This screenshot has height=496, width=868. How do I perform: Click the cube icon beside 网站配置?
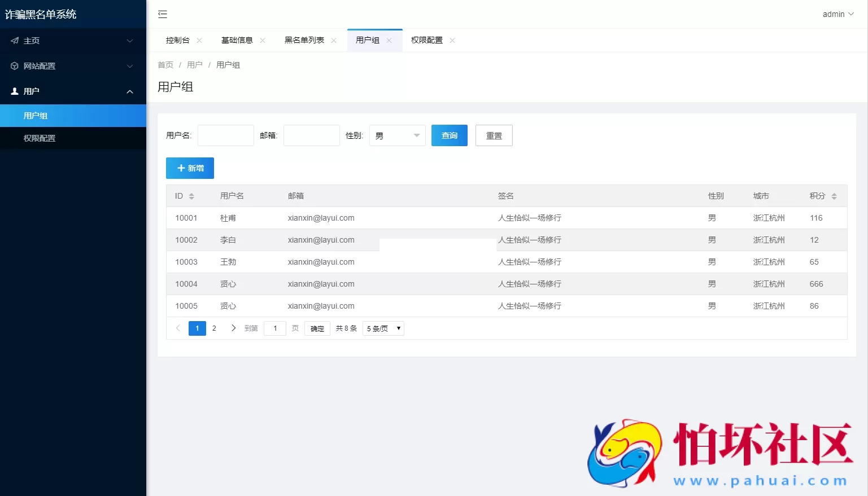click(14, 66)
